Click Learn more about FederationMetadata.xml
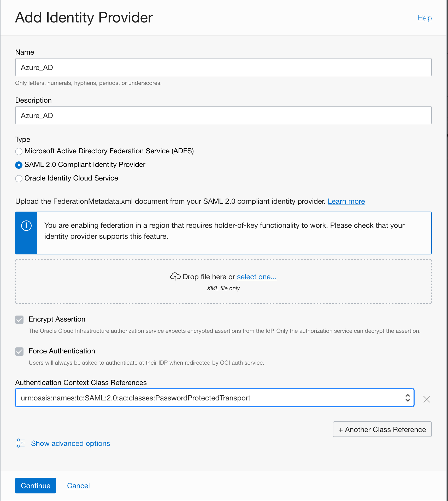 click(346, 201)
